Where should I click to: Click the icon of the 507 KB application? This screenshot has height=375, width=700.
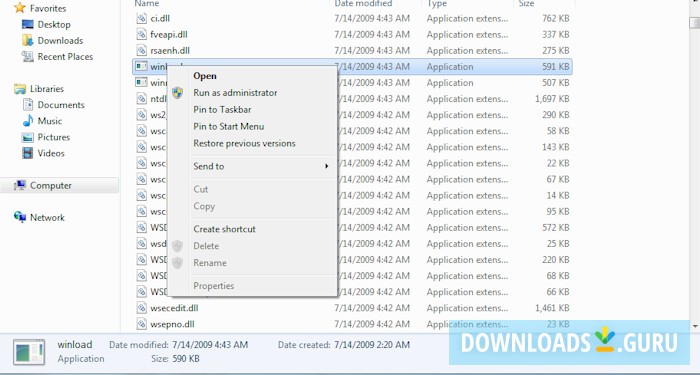point(142,83)
